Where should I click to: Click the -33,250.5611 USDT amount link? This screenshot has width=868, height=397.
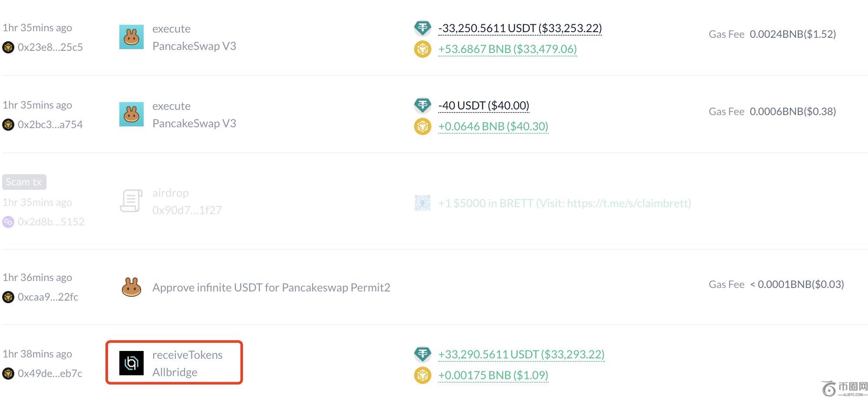(520, 28)
